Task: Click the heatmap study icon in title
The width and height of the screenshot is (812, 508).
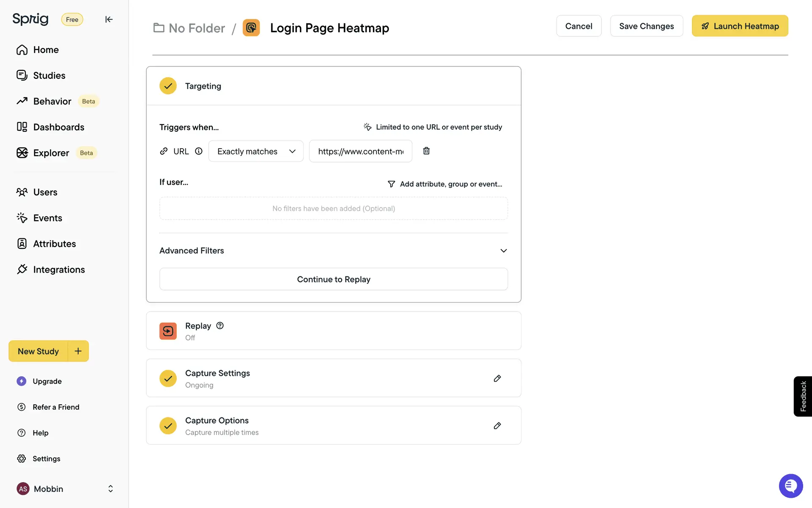Action: (x=251, y=28)
